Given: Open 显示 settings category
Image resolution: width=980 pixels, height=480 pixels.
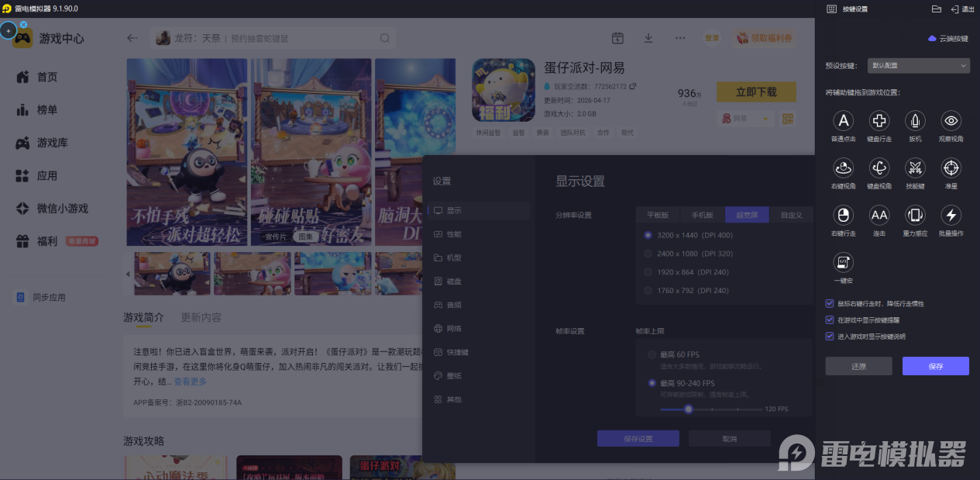Looking at the screenshot, I should [x=479, y=210].
